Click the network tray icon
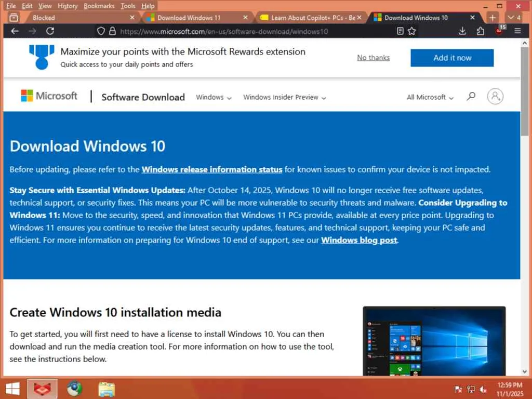The image size is (532, 399). coord(471,389)
